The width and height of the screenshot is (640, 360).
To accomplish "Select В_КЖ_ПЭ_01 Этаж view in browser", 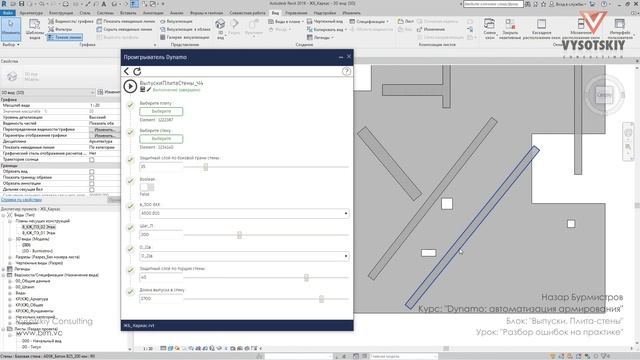I will pos(39,233).
